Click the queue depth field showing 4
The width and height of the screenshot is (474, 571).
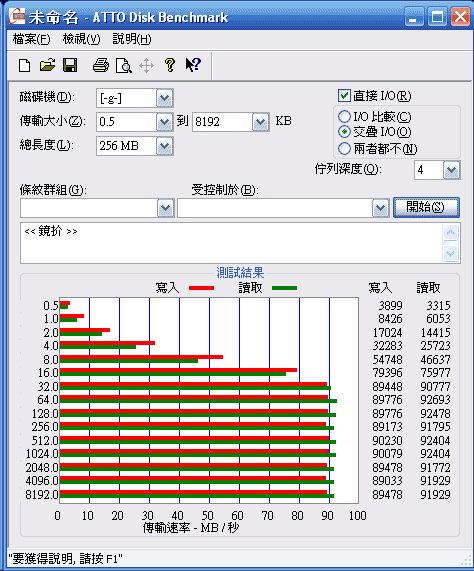coord(429,170)
